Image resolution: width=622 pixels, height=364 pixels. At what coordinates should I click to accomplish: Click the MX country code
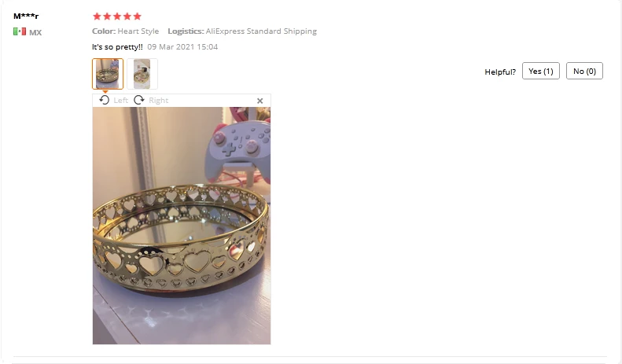[x=35, y=32]
